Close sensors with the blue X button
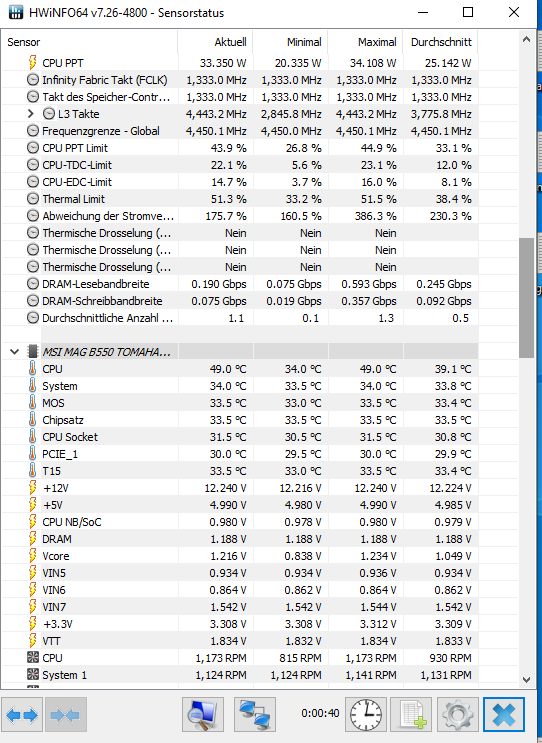 point(504,715)
